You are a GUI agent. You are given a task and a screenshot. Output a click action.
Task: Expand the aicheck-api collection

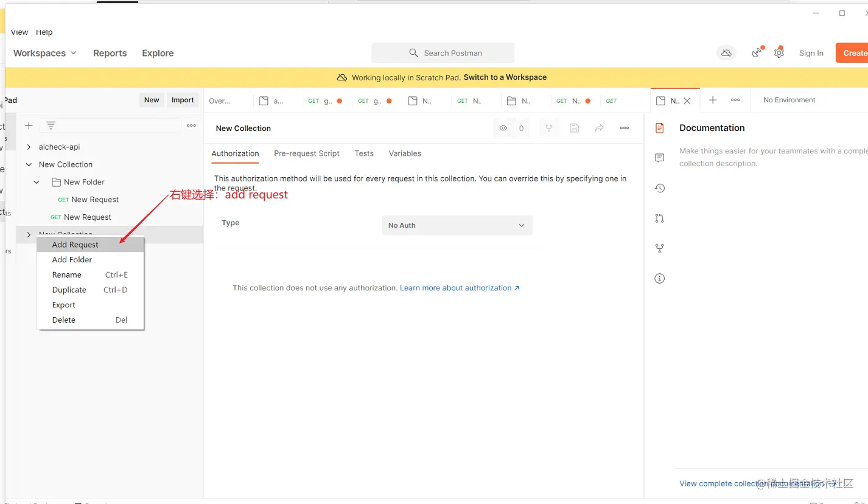(29, 147)
